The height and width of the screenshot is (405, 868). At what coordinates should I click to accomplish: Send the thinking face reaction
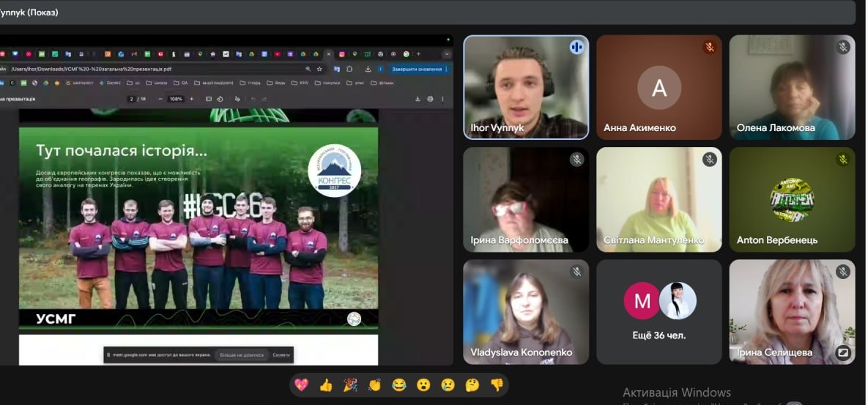point(472,385)
